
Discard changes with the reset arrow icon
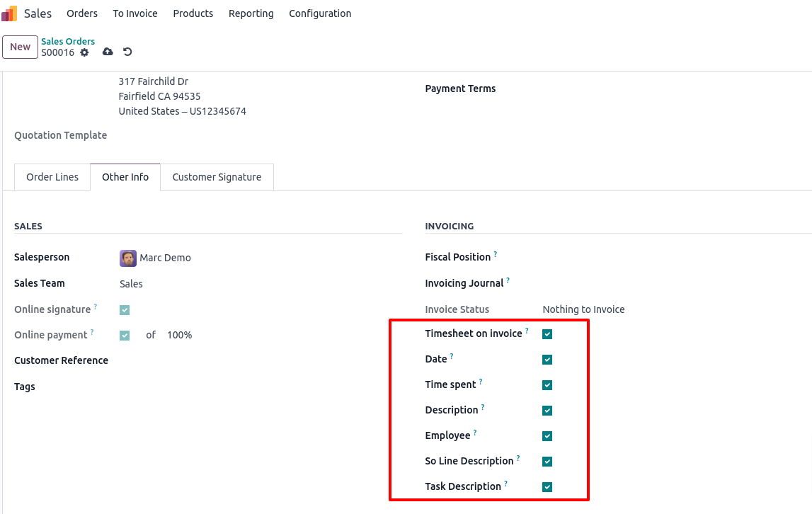click(127, 52)
